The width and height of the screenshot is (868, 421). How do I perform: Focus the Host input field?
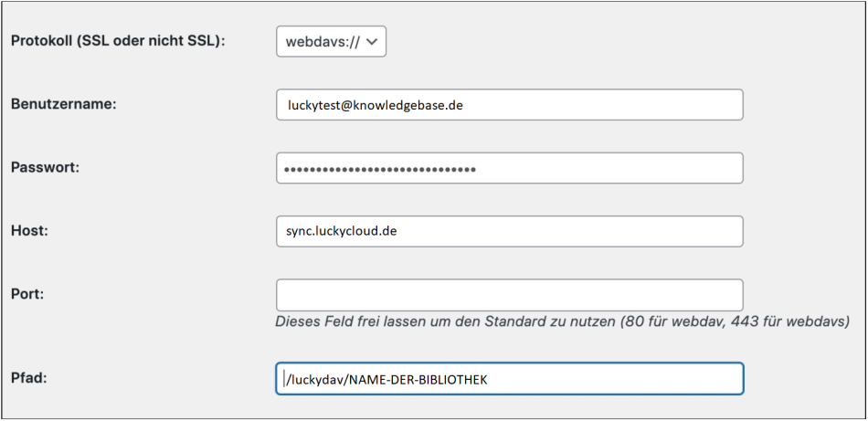click(x=509, y=231)
